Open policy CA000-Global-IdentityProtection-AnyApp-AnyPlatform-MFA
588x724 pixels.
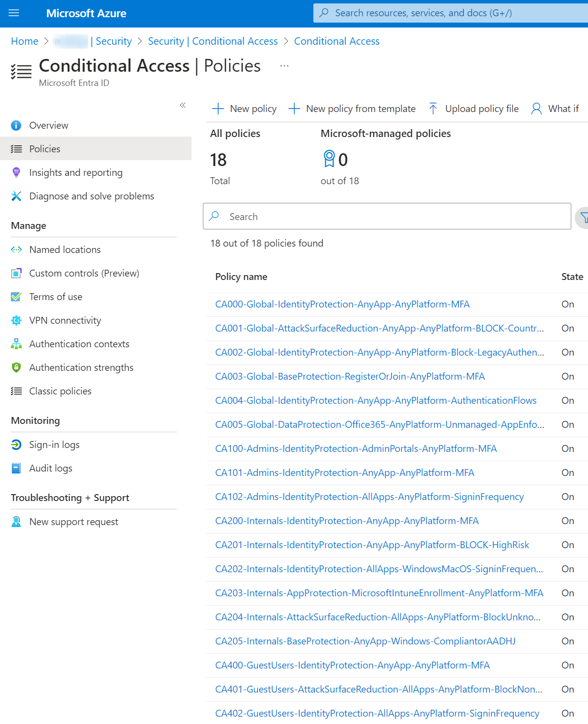[342, 305]
